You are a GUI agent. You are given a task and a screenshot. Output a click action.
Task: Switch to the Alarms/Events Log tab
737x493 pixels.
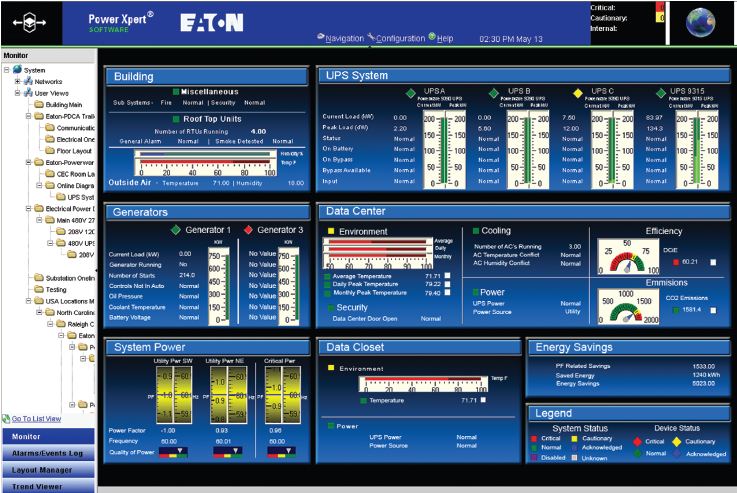pos(48,453)
